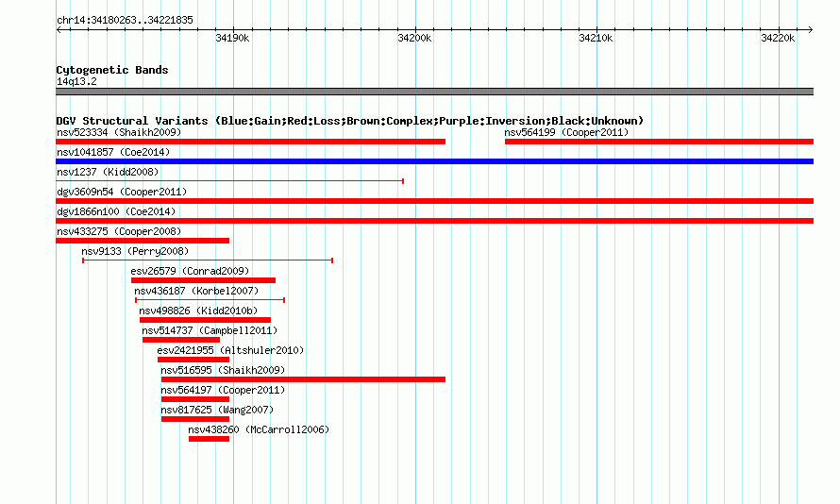Viewport: 840px width, 504px height.
Task: Select the red nsv498826 bar
Action: pyautogui.click(x=205, y=320)
